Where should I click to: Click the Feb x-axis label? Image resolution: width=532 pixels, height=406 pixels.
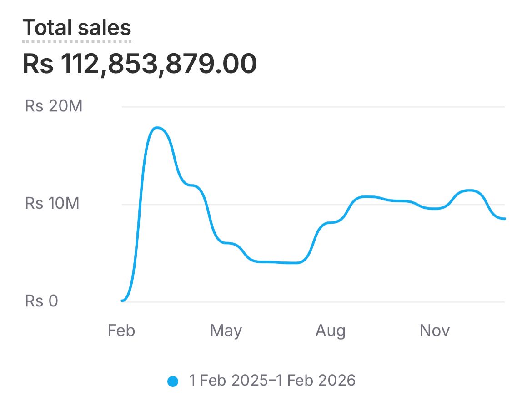click(121, 331)
